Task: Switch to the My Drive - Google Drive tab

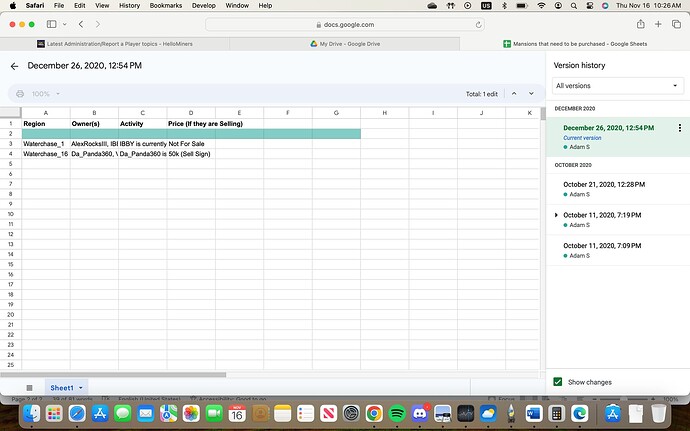Action: [345, 44]
